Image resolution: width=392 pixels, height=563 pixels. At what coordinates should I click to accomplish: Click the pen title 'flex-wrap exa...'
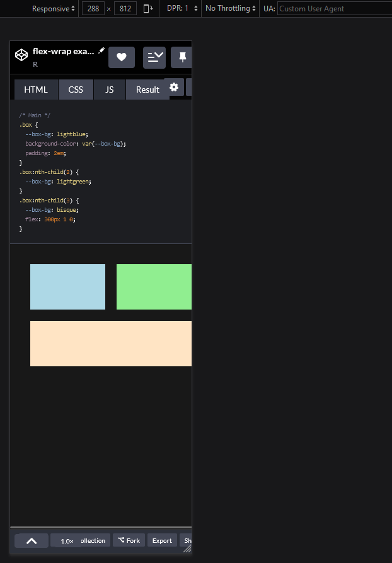[x=64, y=51]
